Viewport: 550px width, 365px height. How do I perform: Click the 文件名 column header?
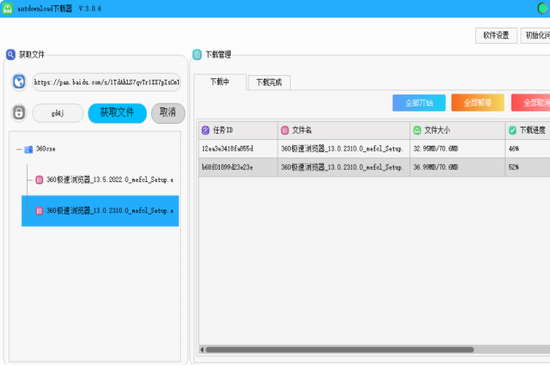click(x=343, y=130)
